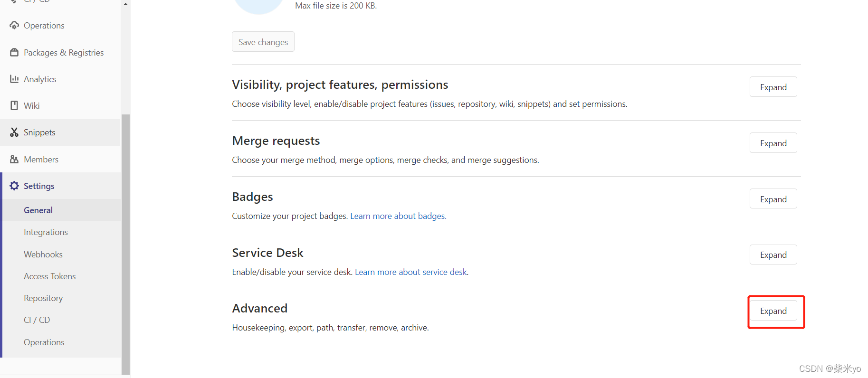Click the Operations cloud icon in sidebar
This screenshot has width=868, height=378.
click(14, 25)
